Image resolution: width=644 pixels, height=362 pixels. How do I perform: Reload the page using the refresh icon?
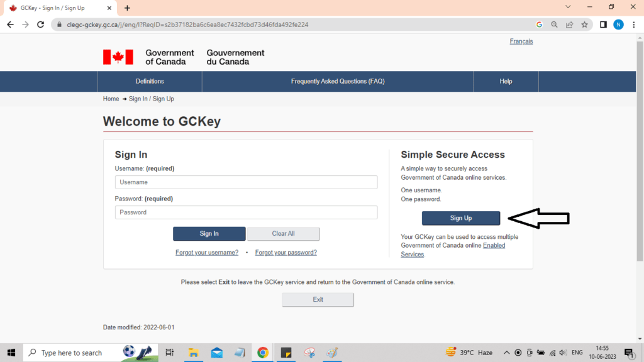pyautogui.click(x=41, y=25)
